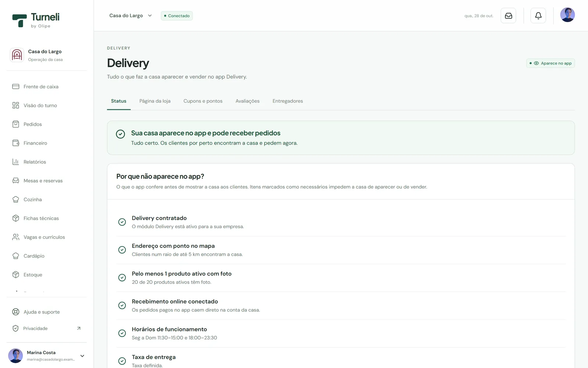Screen dimensions: 588x368
Task: Click Delivery contratado check item
Action: click(341, 222)
